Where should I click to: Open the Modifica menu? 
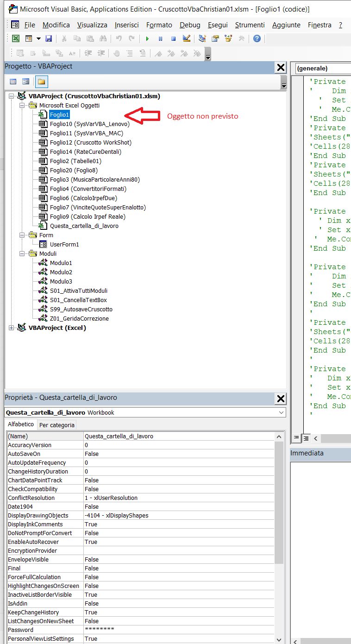pos(56,25)
